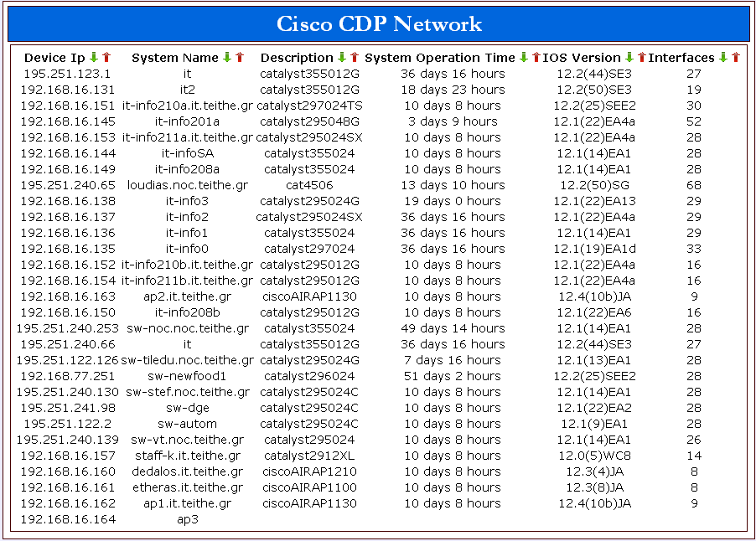Select device IP 195.251.123.1

(x=68, y=74)
